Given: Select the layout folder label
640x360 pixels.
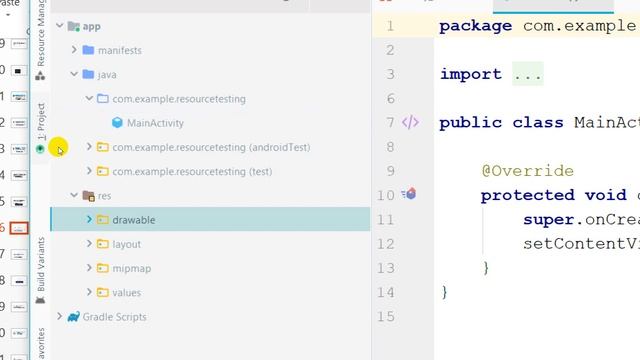Looking at the screenshot, I should [127, 244].
